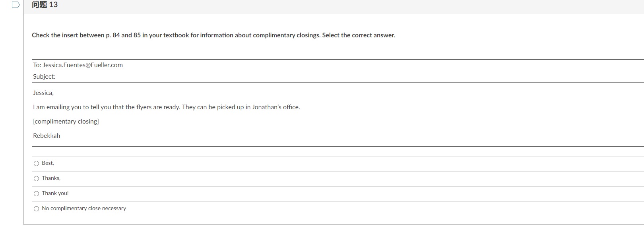This screenshot has height=230, width=644.
Task: Click the "Thank you!" answer label text
Action: coord(55,193)
